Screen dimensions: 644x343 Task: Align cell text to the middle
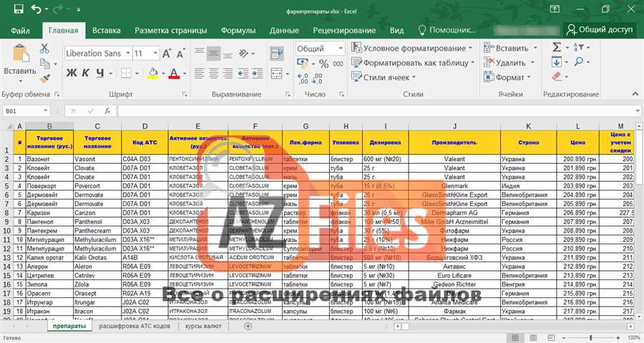pos(213,53)
